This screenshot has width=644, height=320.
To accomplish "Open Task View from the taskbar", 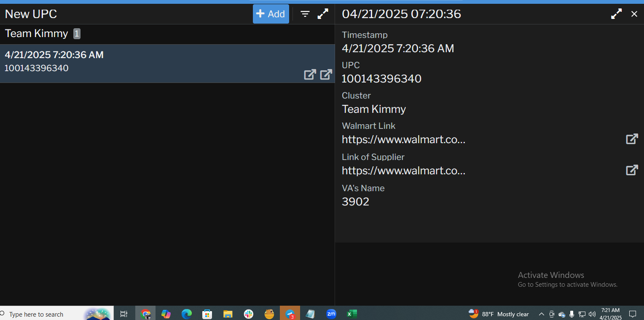I will tap(124, 314).
